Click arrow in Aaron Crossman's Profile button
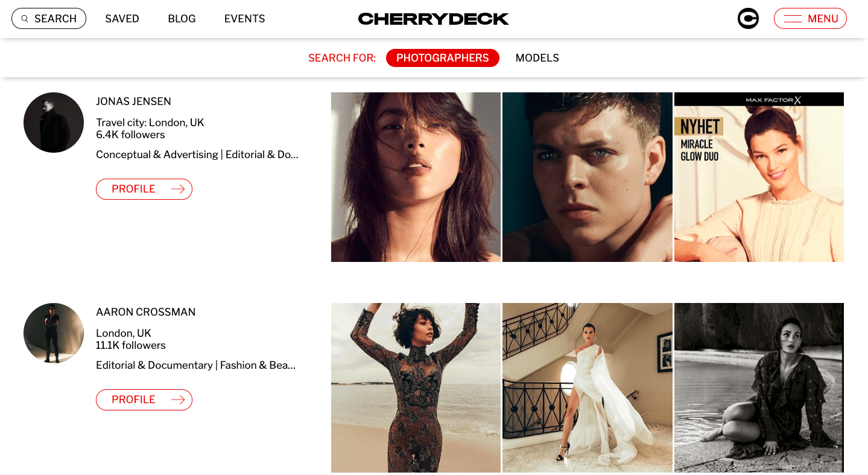868x475 pixels. coord(178,400)
